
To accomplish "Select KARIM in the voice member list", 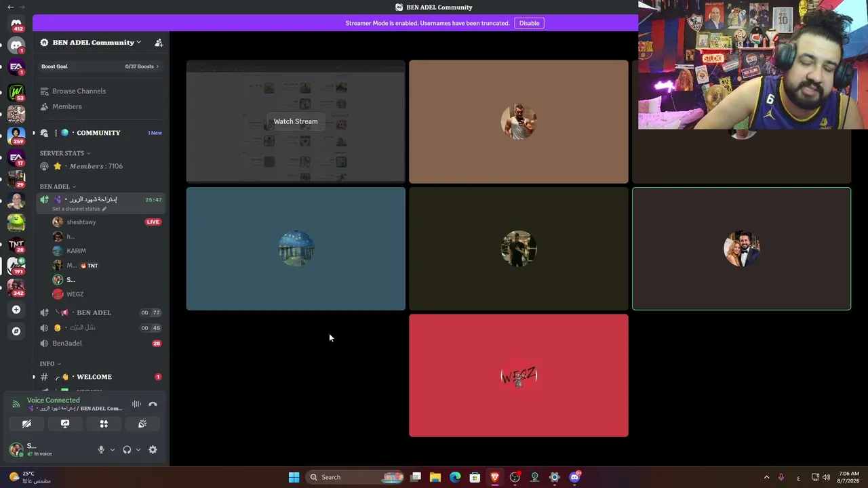I will [107, 251].
